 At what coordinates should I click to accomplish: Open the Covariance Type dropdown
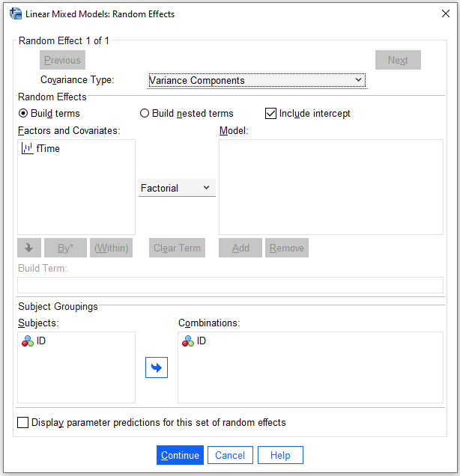(x=257, y=80)
